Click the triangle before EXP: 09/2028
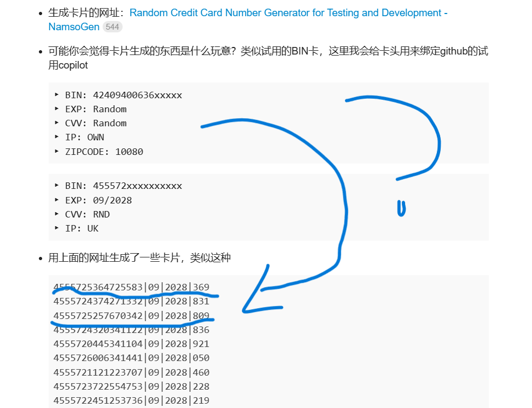This screenshot has width=532, height=408. point(57,200)
